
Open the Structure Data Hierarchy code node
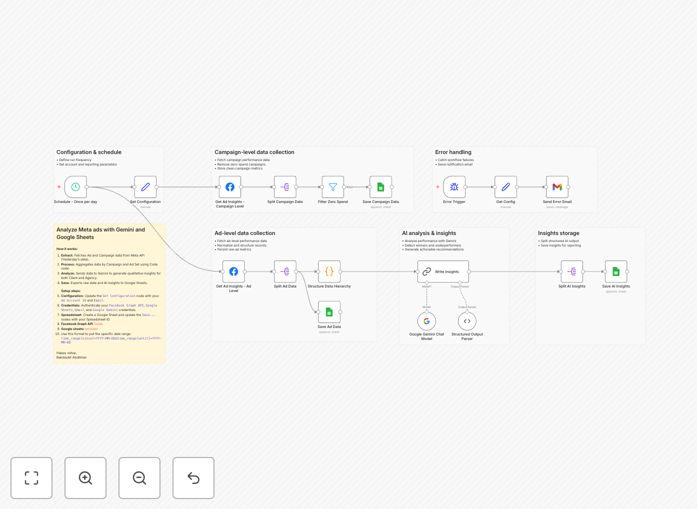click(x=329, y=272)
